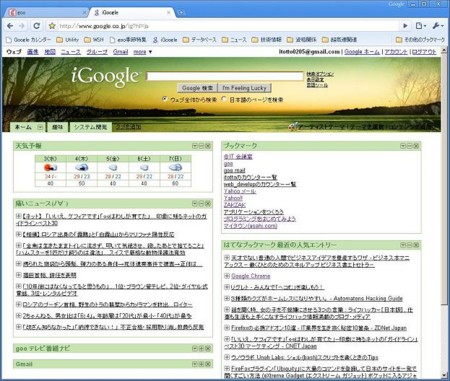The width and height of the screenshot is (450, 381).
Task: Minimize the 天気予報 gadget
Action: pos(201,146)
